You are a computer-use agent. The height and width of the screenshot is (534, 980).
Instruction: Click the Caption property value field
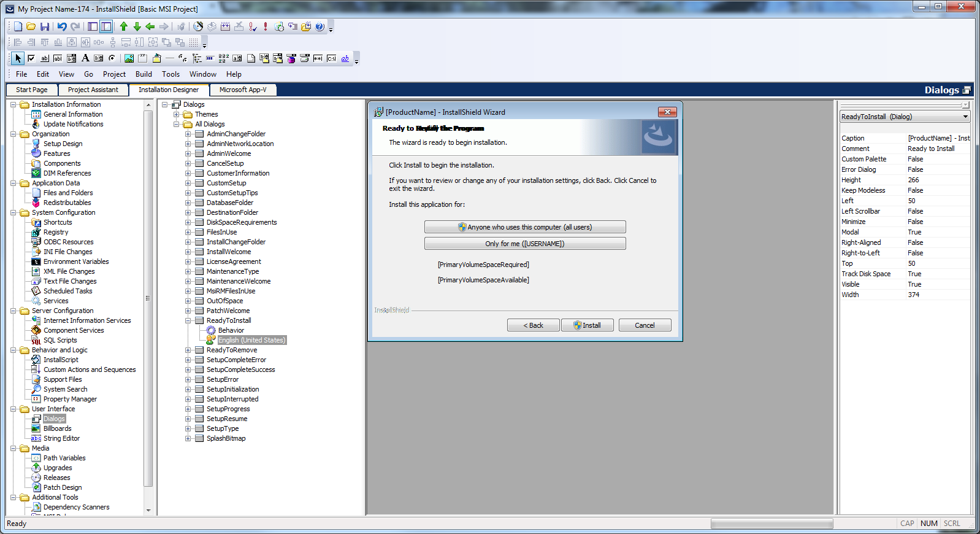tap(938, 138)
